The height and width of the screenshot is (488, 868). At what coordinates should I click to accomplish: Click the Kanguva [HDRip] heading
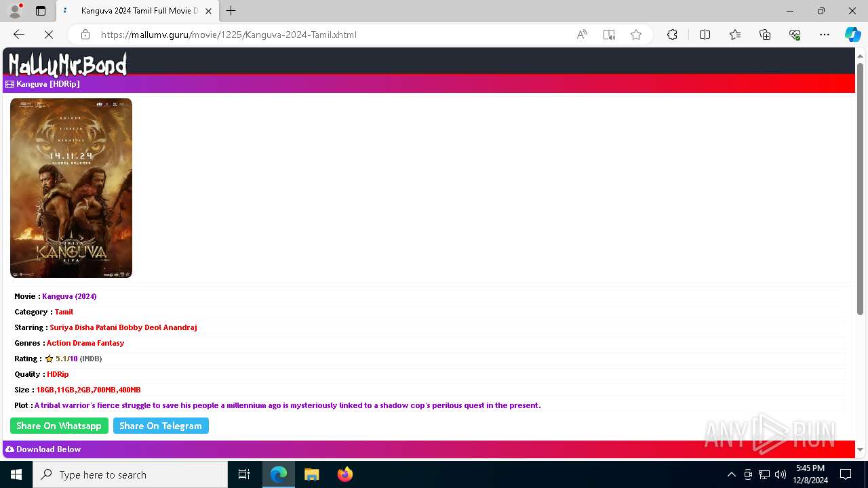point(48,84)
